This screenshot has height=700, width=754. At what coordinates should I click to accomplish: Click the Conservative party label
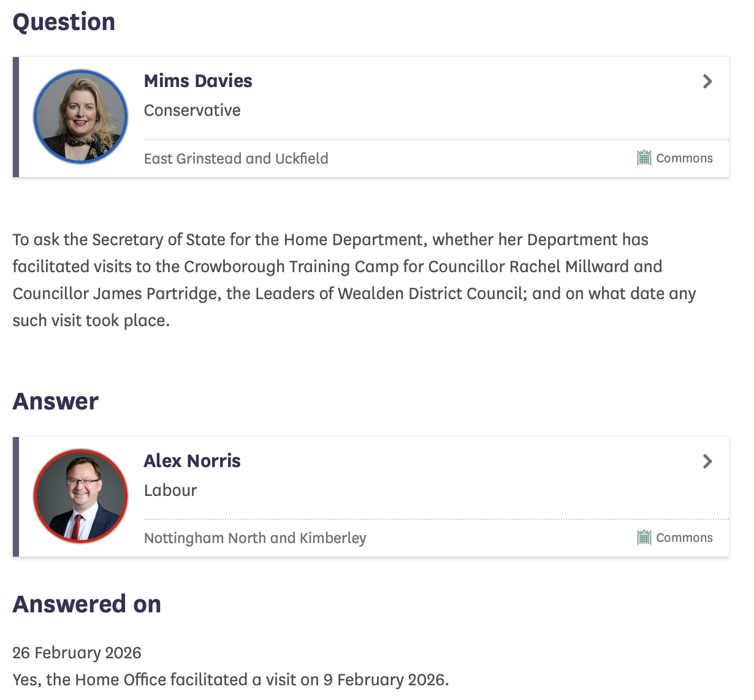(x=192, y=110)
